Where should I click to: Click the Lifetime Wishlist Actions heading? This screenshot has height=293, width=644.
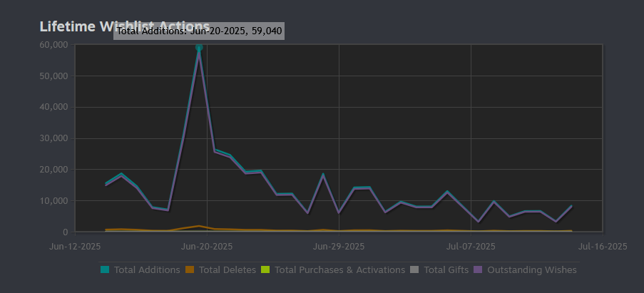(124, 26)
